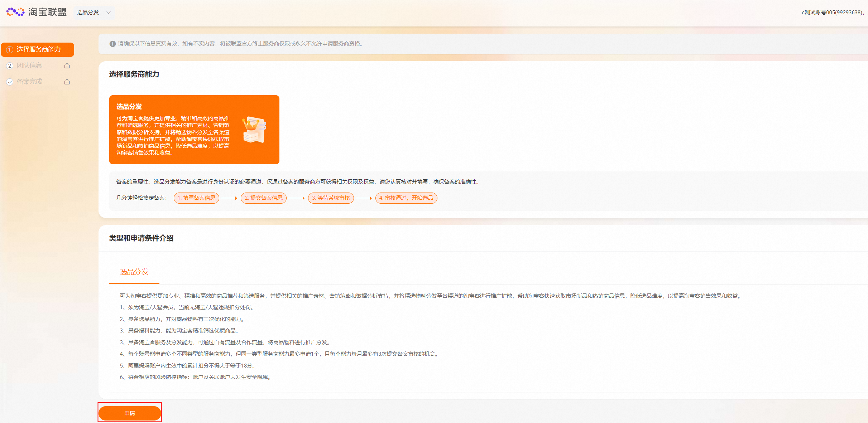Click the notice text 请确保以下信息真实有效
This screenshot has height=423, width=868.
click(x=241, y=44)
